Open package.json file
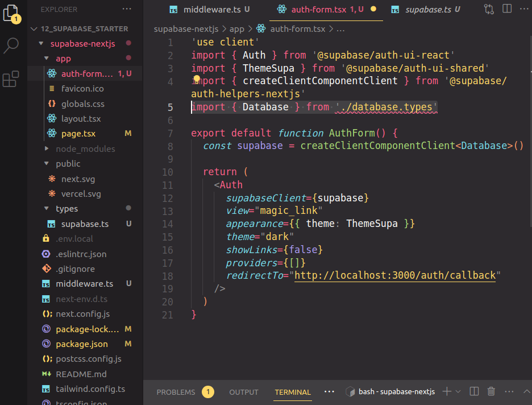This screenshot has width=532, height=405. pyautogui.click(x=85, y=344)
